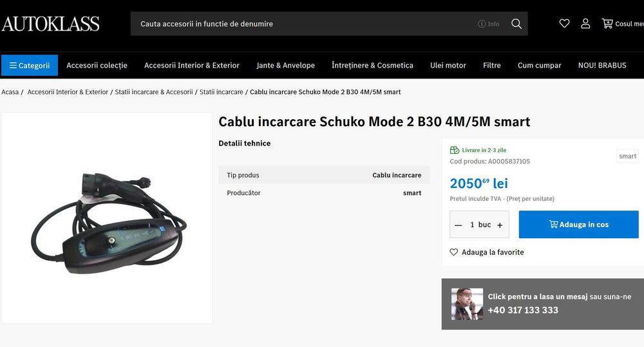Click the Acasa breadcrumb link
Image resolution: width=644 pixels, height=347 pixels.
(x=10, y=92)
